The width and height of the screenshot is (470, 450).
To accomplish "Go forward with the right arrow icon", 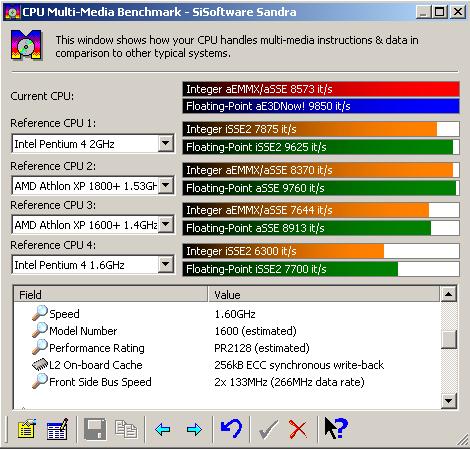I will [x=194, y=429].
